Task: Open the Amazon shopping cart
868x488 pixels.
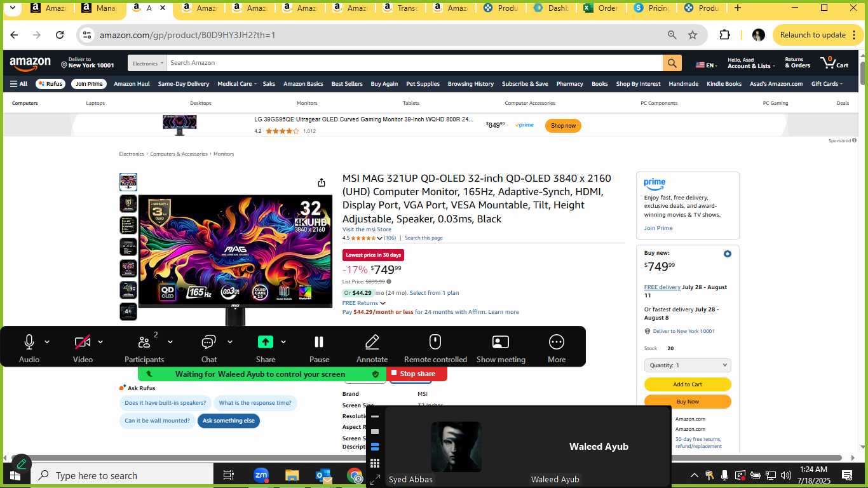Action: (x=834, y=63)
